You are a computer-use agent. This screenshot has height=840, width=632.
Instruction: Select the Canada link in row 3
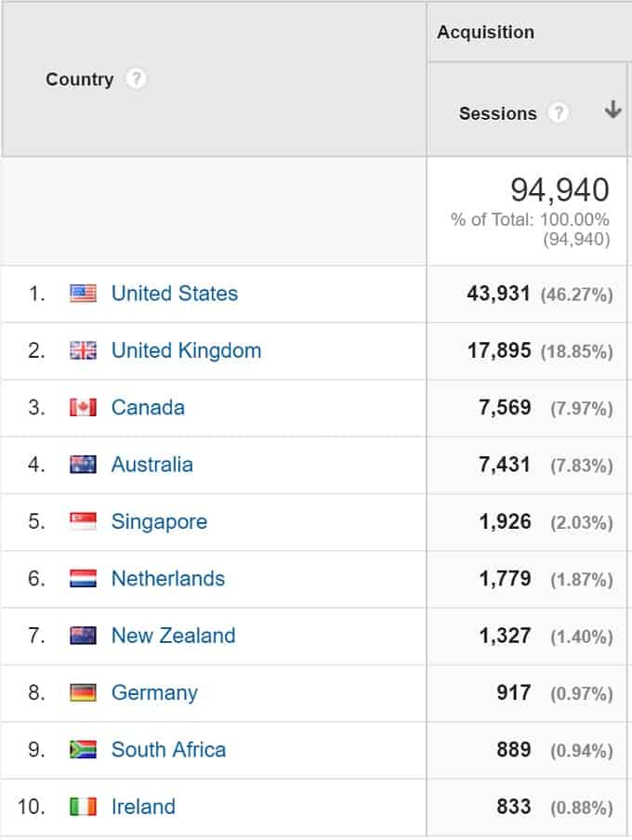(148, 408)
